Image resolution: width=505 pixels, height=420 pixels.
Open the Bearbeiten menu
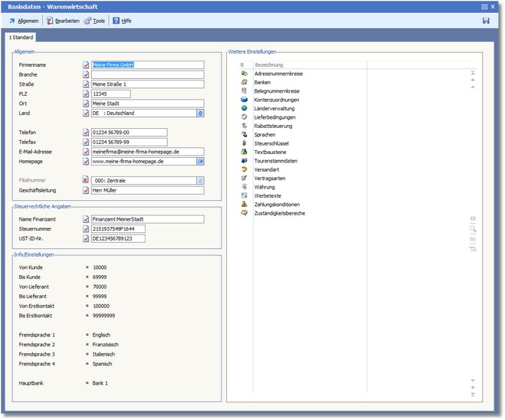click(62, 21)
